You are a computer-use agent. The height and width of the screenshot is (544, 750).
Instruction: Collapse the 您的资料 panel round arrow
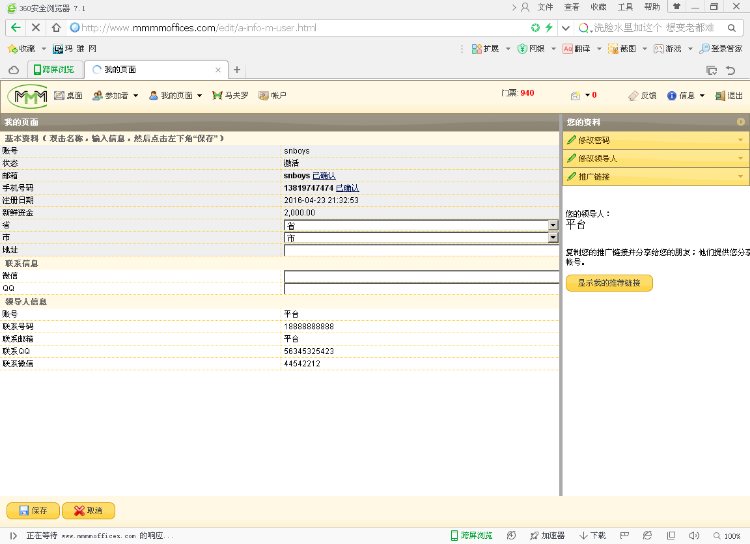pos(741,122)
